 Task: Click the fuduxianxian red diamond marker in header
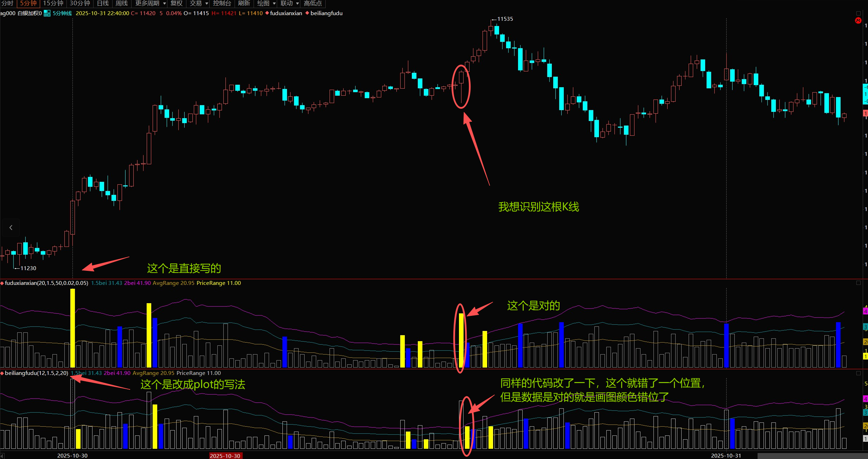pyautogui.click(x=267, y=13)
